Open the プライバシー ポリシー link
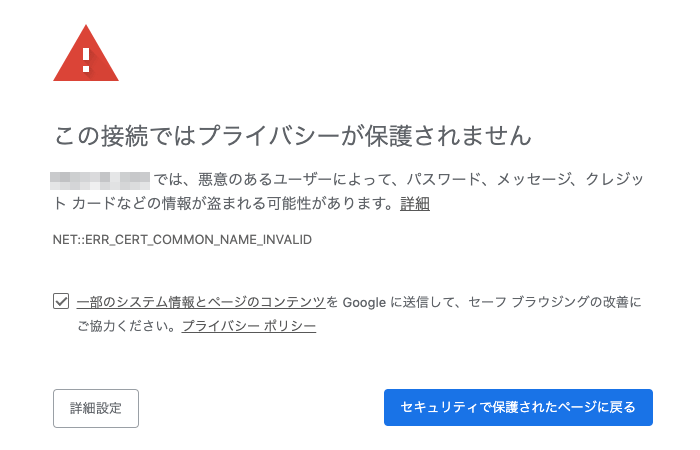Screen dimensions: 700x450 click(249, 326)
